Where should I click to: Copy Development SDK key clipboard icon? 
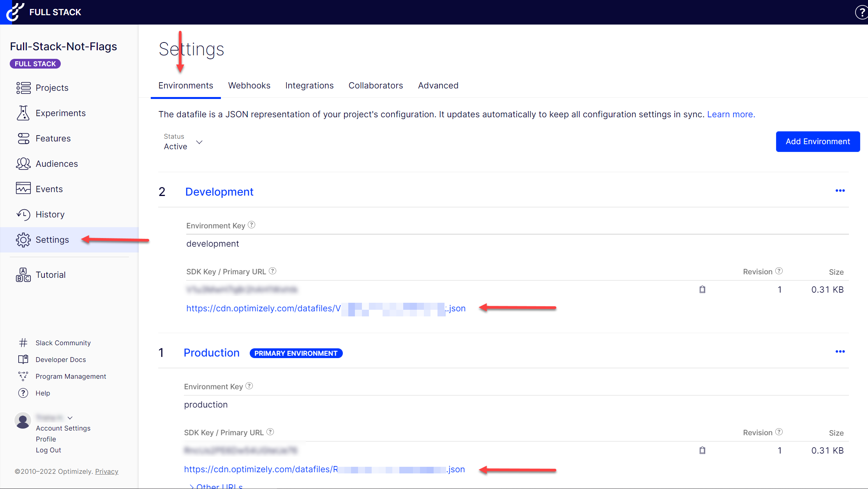coord(702,290)
